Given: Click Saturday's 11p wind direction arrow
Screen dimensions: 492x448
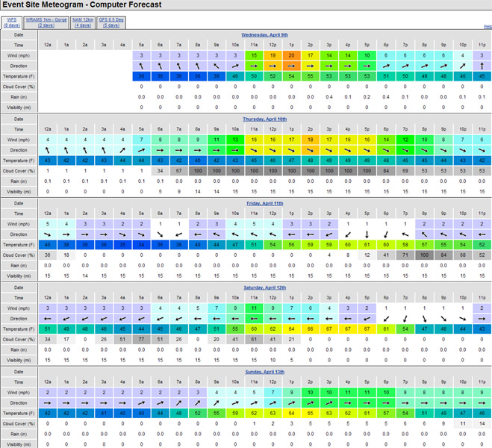Looking at the screenshot, I should click(482, 318).
